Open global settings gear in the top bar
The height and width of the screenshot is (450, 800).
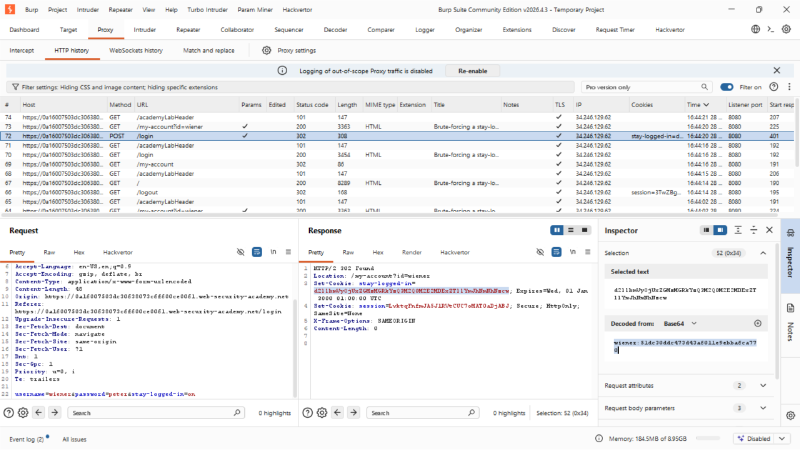(x=786, y=29)
